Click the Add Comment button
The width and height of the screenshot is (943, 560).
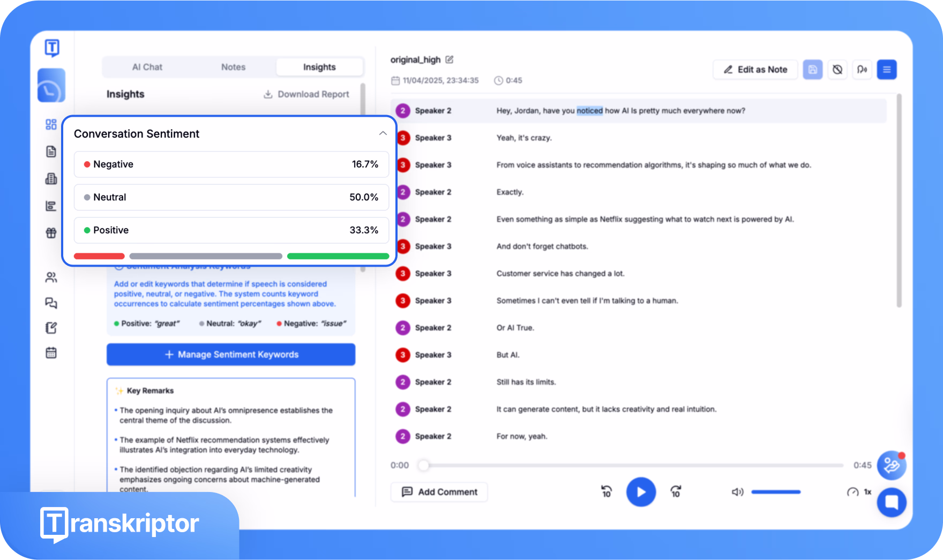coord(439,492)
